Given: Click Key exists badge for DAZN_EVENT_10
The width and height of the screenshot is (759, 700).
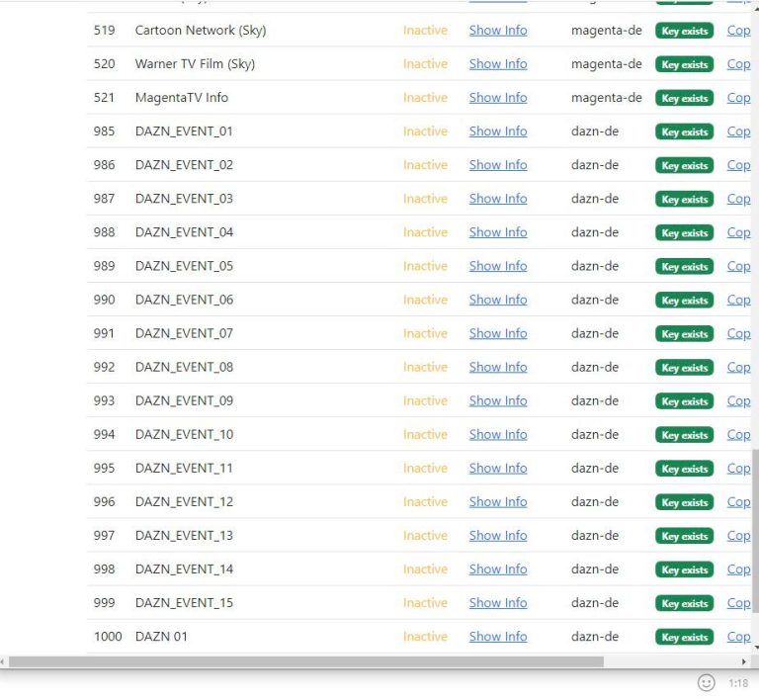Looking at the screenshot, I should pyautogui.click(x=684, y=435).
